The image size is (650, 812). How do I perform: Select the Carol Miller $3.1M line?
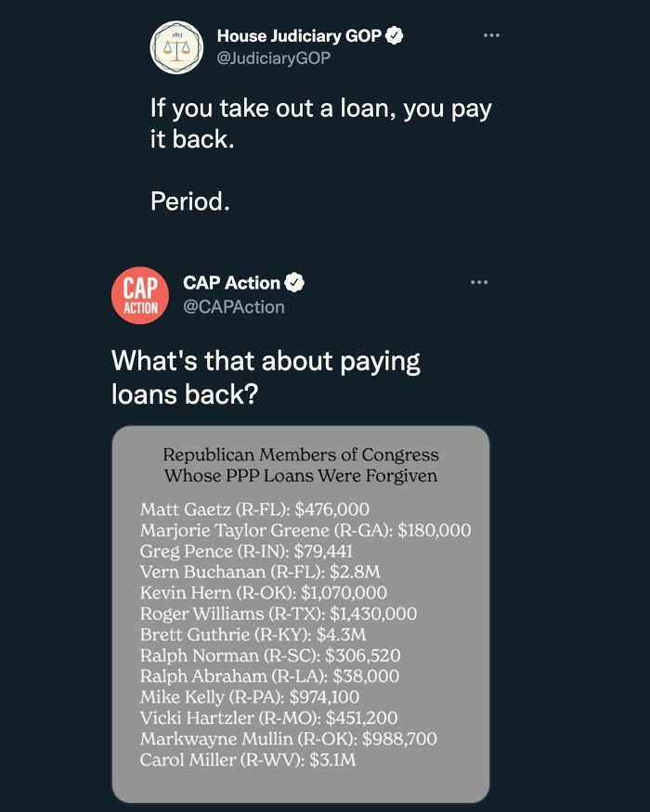[x=248, y=760]
